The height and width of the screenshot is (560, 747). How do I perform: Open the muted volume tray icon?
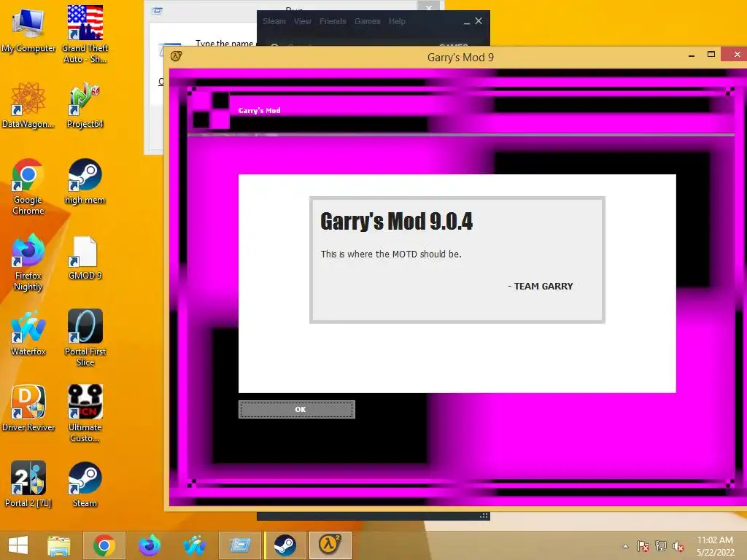(678, 546)
